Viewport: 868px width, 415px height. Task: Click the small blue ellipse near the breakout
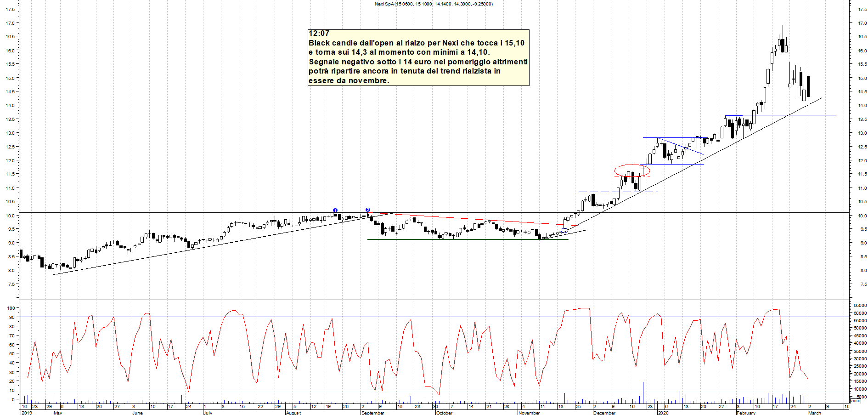564,230
